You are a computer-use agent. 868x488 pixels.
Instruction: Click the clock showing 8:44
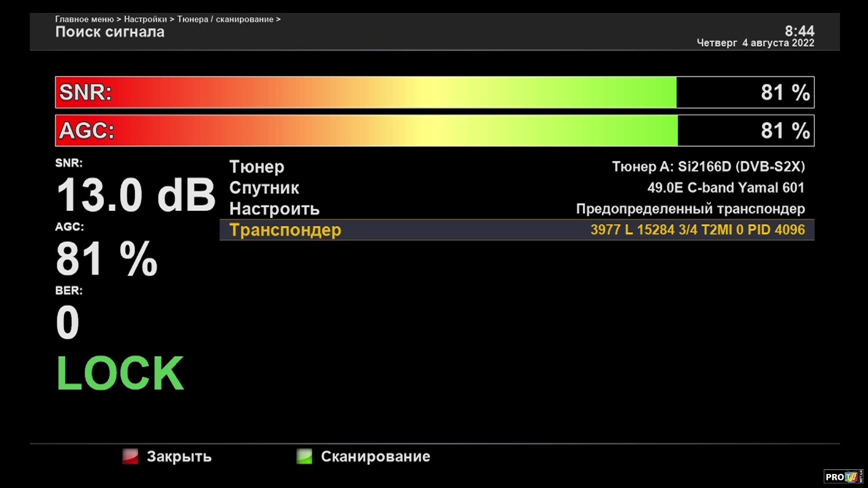[799, 31]
